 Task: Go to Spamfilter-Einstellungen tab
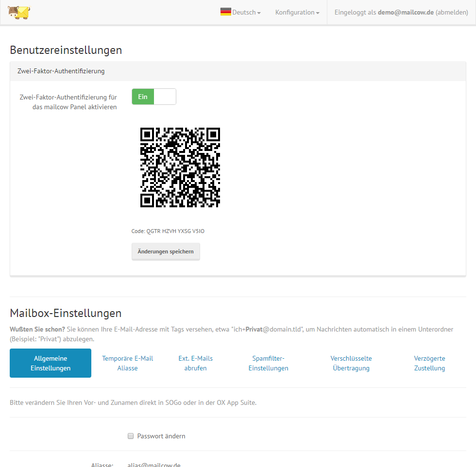[268, 363]
